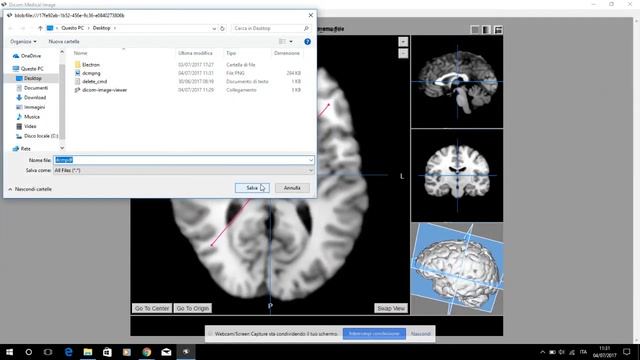The image size is (640, 360).
Task: Sort by the Dimensione column header
Action: (x=287, y=53)
